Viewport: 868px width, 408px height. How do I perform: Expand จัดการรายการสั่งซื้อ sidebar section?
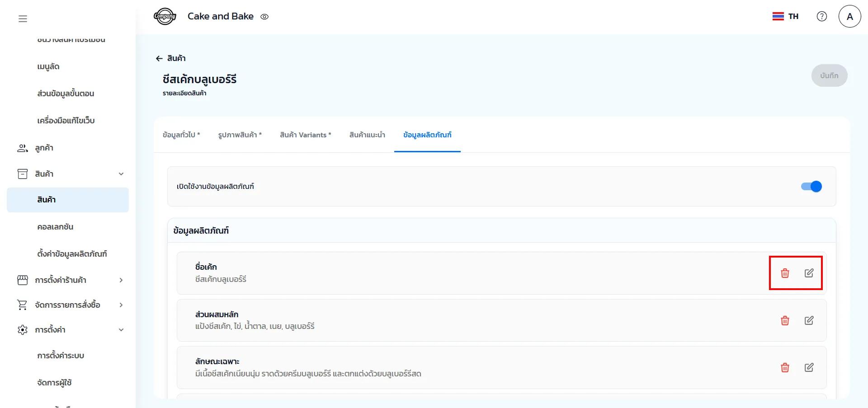coord(121,305)
